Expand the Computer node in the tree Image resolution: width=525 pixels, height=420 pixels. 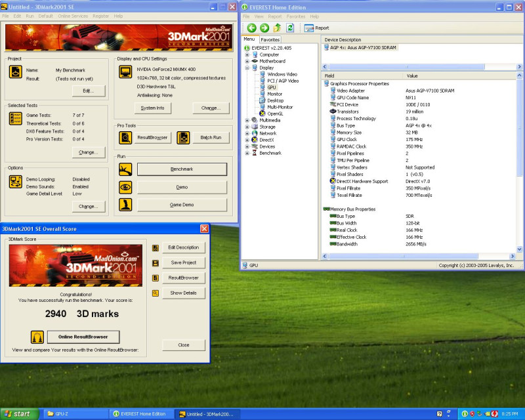tap(247, 54)
